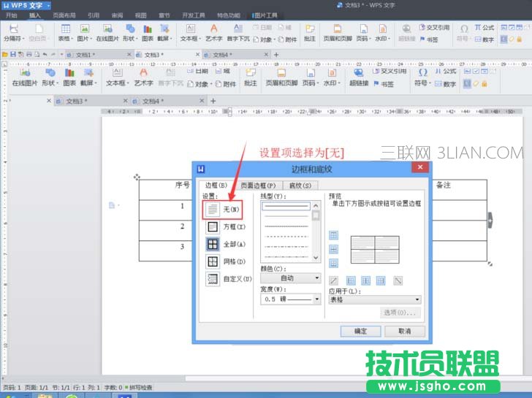Click the paragraph layout icon left of the table
This screenshot has height=398, width=532.
pos(112,205)
